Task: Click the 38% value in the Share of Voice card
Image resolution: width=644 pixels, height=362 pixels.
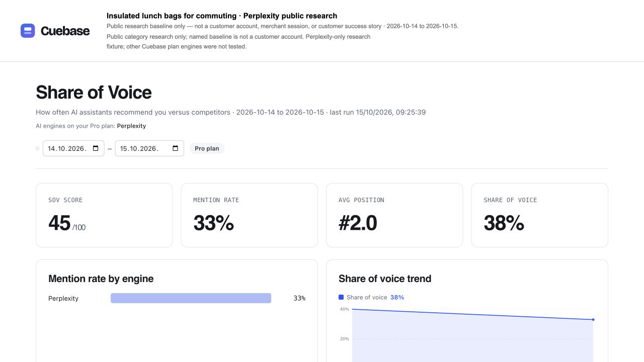Action: pyautogui.click(x=504, y=223)
